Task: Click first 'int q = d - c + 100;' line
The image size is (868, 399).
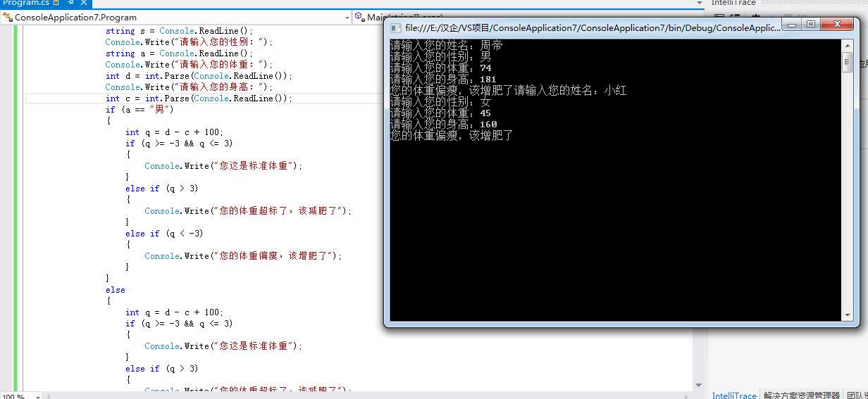Action: (x=174, y=132)
